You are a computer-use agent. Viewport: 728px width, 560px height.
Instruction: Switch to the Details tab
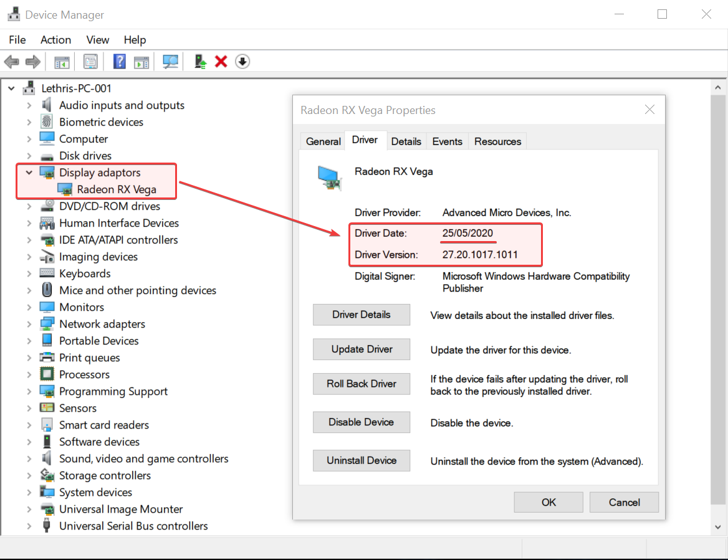pyautogui.click(x=406, y=141)
